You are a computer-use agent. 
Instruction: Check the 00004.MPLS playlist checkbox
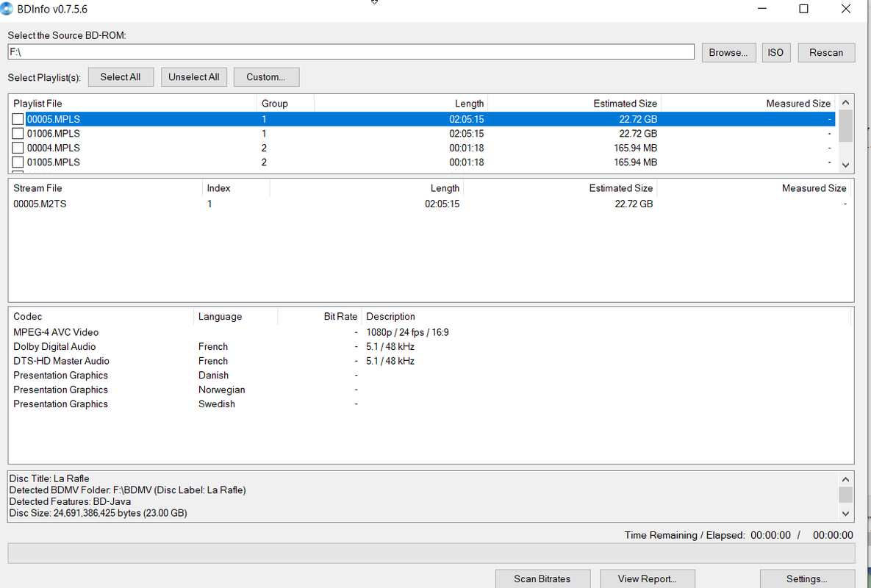pyautogui.click(x=18, y=148)
